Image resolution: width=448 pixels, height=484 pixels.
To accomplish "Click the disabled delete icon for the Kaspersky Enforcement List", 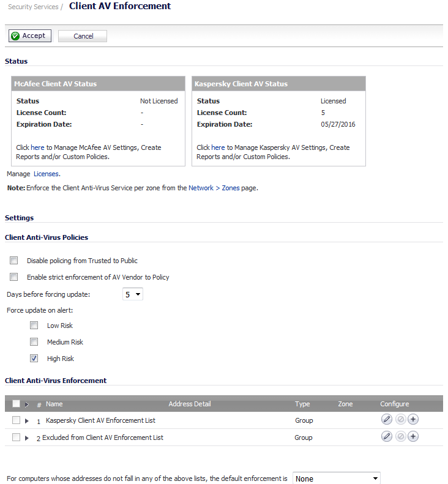I will pos(400,419).
